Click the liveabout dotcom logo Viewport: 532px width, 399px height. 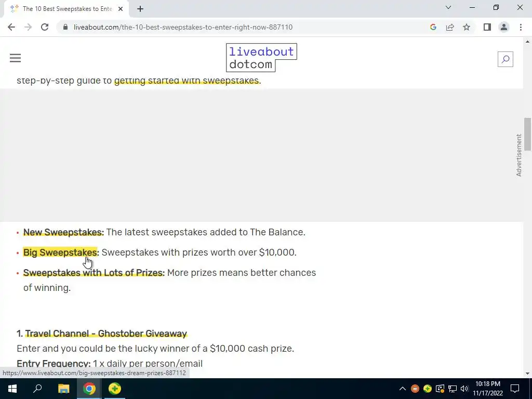tap(262, 58)
